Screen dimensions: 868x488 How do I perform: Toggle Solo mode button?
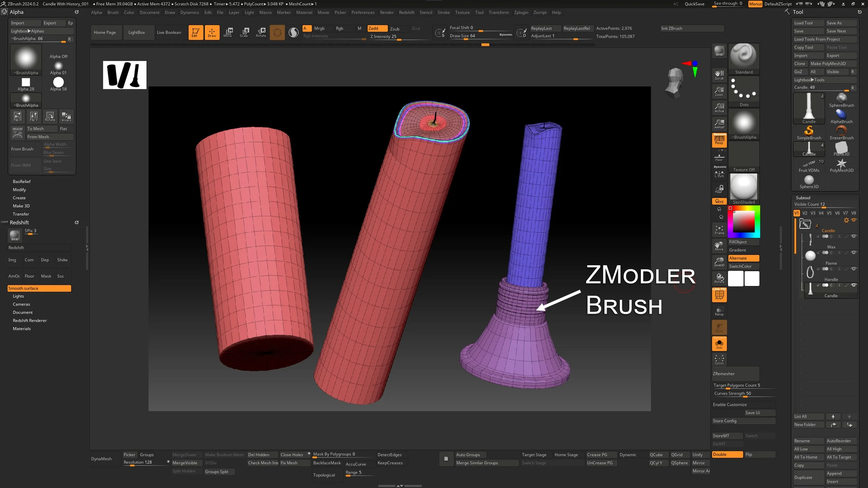(719, 344)
